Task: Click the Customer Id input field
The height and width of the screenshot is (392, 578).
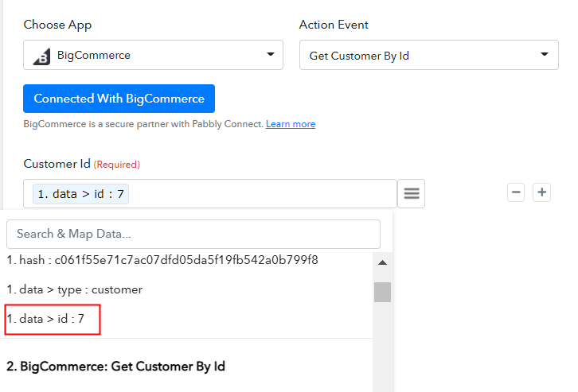Action: 210,193
